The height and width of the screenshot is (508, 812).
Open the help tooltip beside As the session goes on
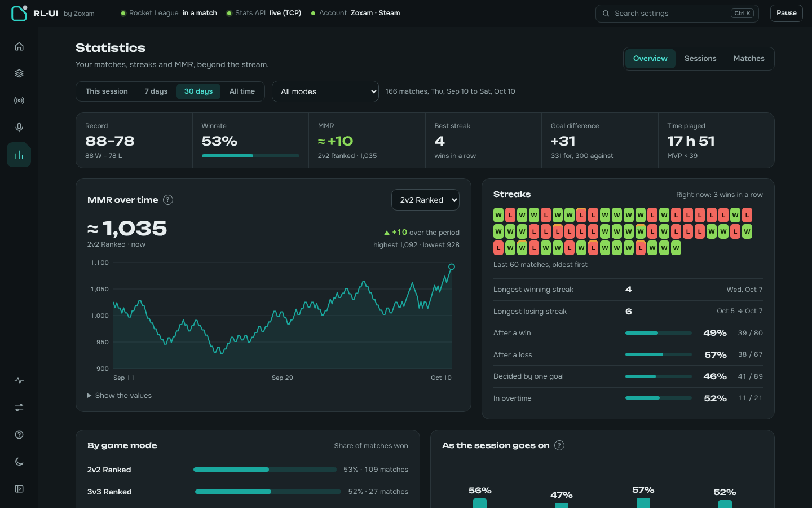(559, 445)
